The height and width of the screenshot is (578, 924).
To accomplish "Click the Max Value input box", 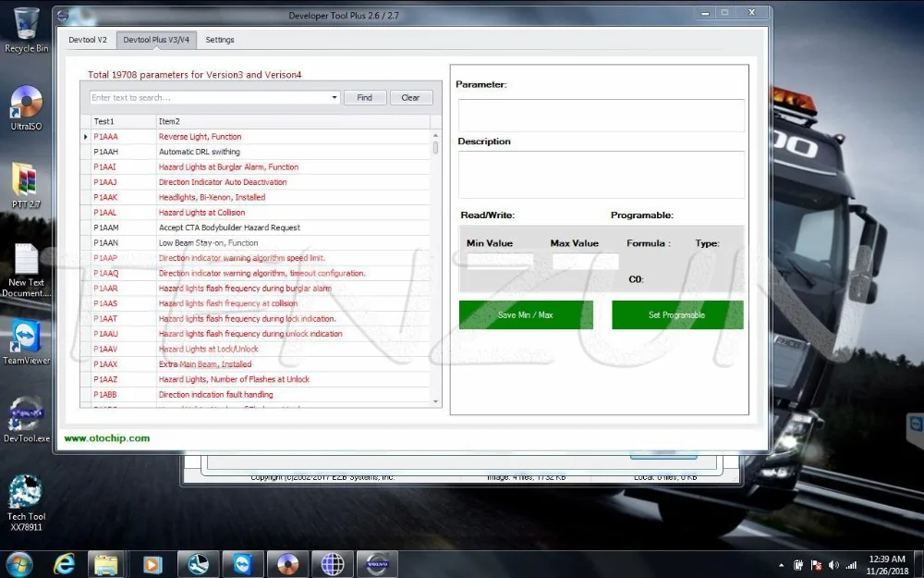I will point(585,261).
